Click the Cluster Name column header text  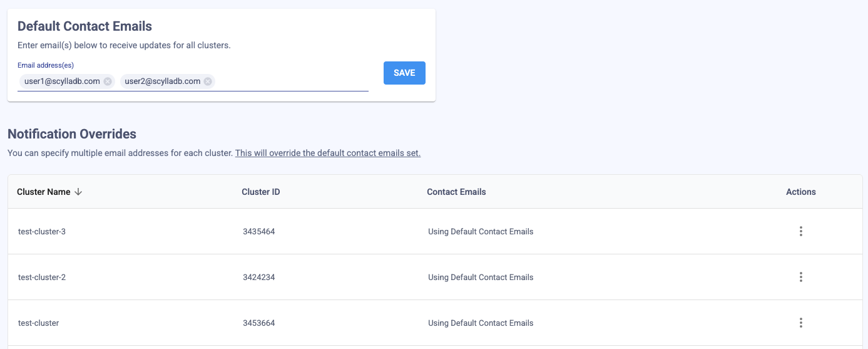click(x=44, y=192)
